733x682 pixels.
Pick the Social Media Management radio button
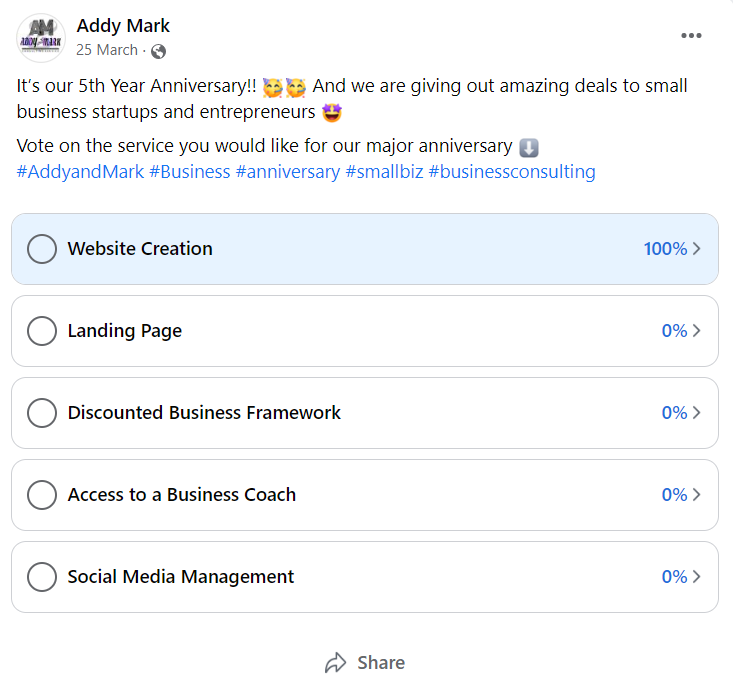42,577
